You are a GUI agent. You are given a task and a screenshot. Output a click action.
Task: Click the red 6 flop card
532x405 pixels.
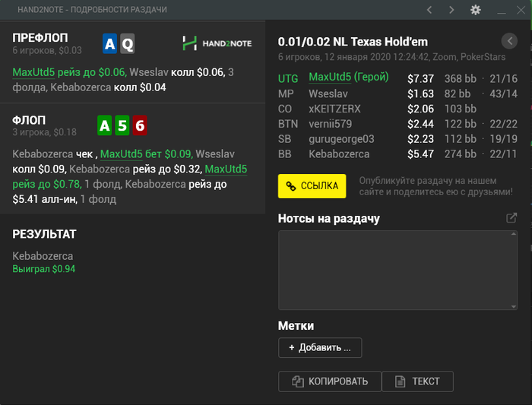point(140,126)
